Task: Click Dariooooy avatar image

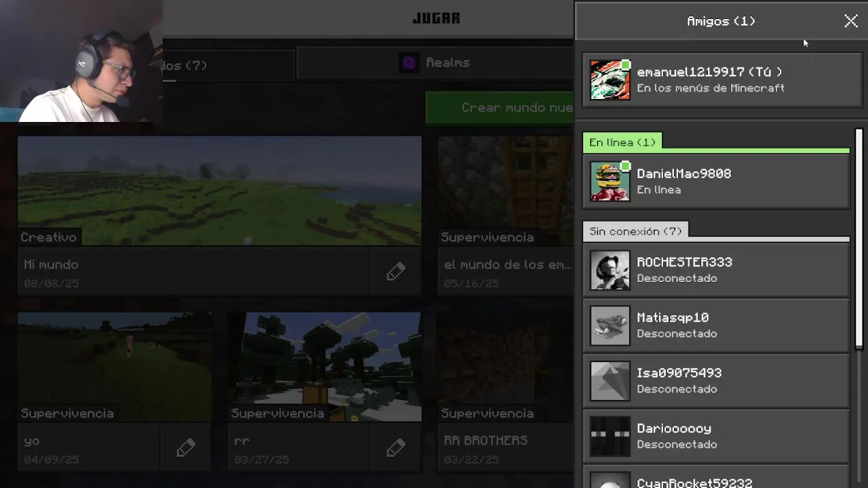Action: pos(610,436)
